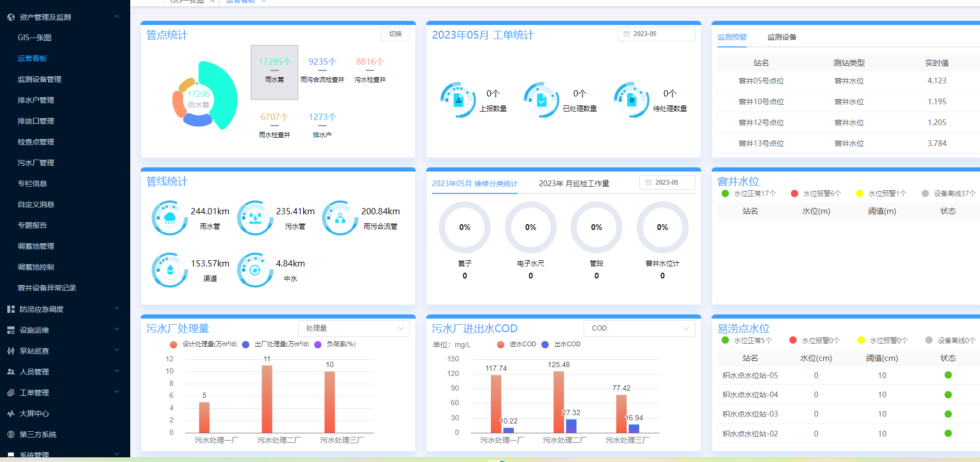Expand the 设施运维 menu chevron

(x=117, y=330)
